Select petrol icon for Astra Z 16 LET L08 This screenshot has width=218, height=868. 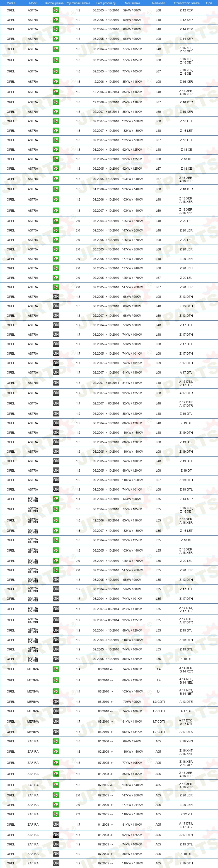point(56,121)
